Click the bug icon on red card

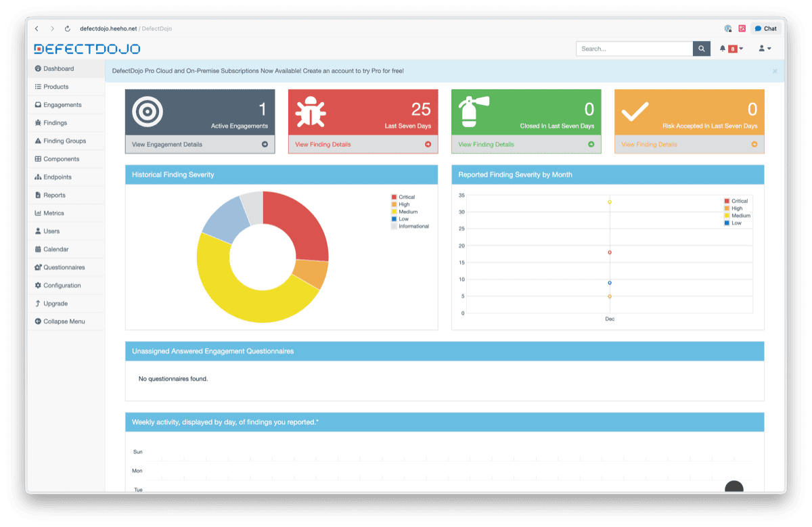pos(311,112)
